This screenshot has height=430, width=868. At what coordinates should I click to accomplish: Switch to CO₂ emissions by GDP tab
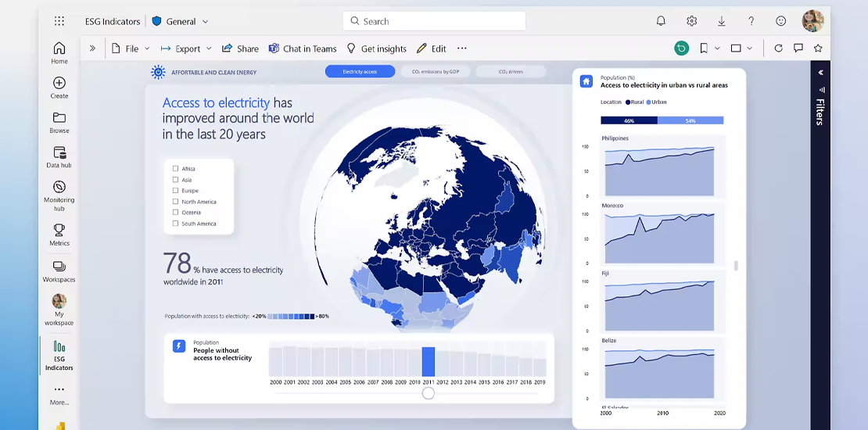pos(435,71)
